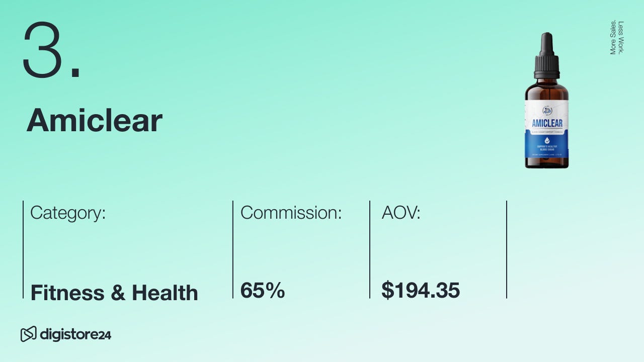The image size is (644, 362).
Task: Select the large "3." ranking number
Action: [51, 51]
